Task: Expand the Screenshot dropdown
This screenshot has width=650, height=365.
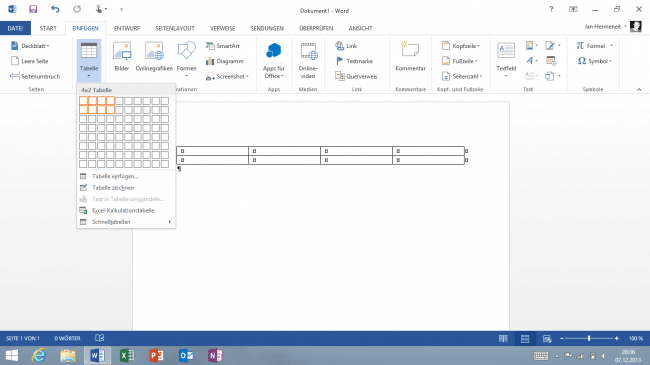Action: click(x=227, y=76)
